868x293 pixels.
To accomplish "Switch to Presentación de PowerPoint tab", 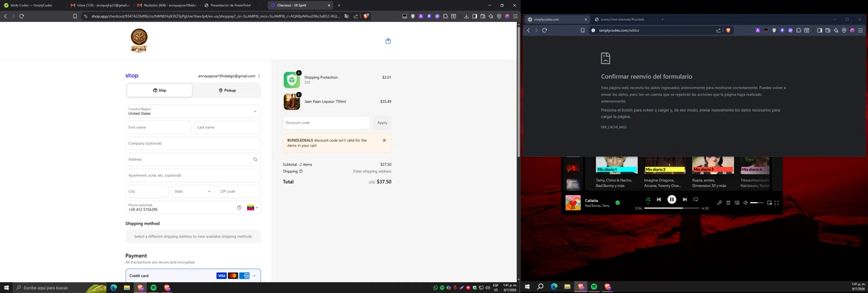I will click(233, 5).
